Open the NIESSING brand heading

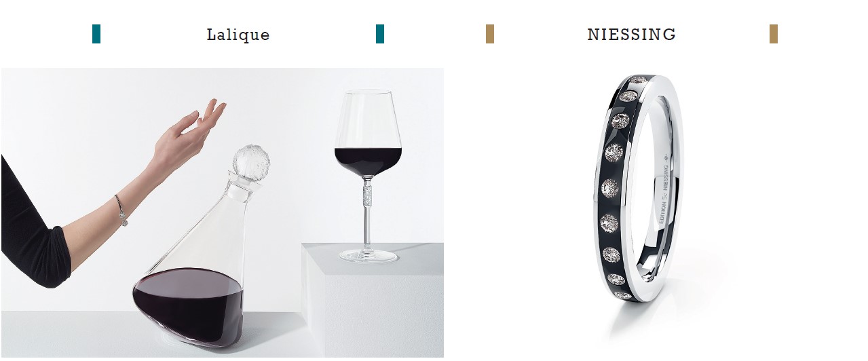coord(632,34)
